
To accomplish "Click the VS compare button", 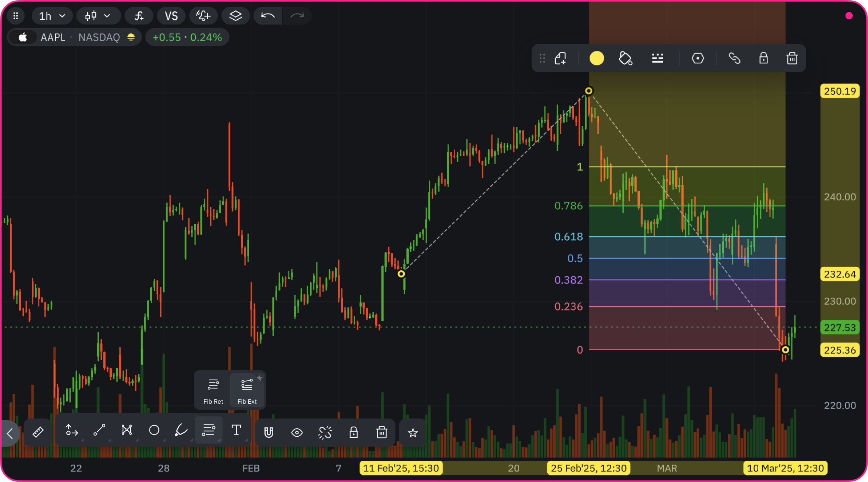I will 171,16.
